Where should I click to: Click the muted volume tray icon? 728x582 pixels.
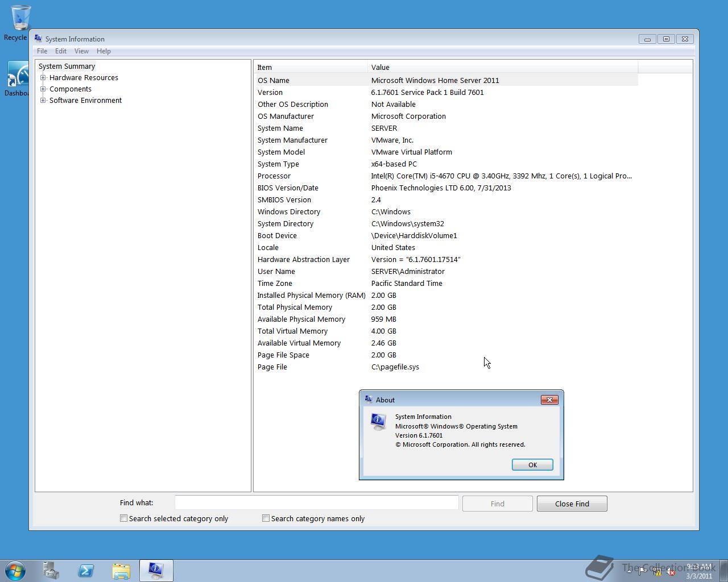point(671,572)
